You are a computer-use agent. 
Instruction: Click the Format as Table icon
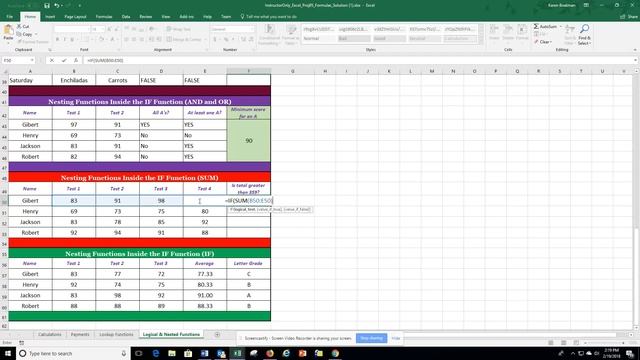click(291, 29)
